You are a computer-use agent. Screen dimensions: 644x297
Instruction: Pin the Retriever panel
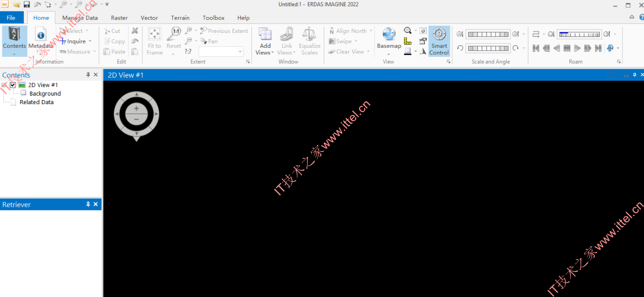click(x=88, y=204)
